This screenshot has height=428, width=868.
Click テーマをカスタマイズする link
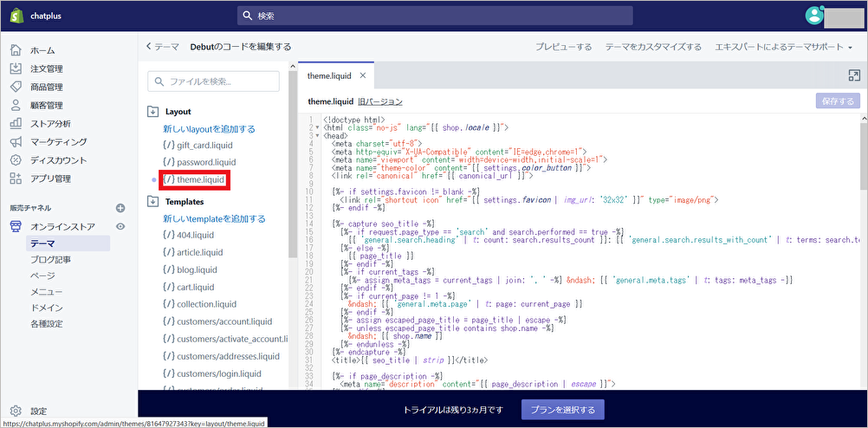[x=653, y=47]
